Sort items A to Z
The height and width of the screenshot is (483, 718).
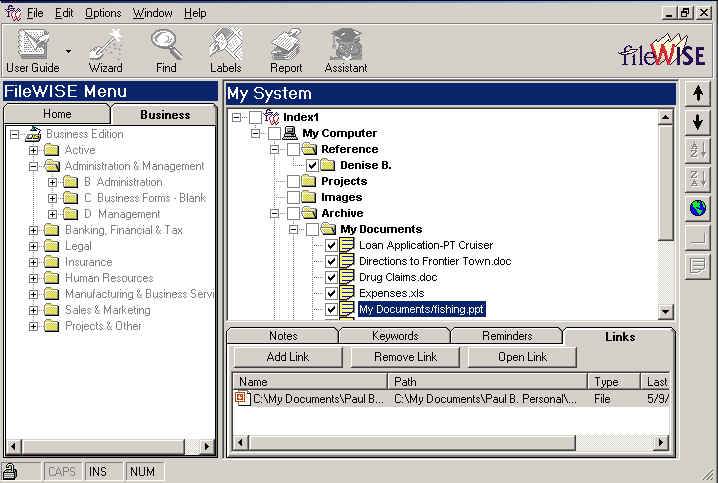pyautogui.click(x=698, y=151)
